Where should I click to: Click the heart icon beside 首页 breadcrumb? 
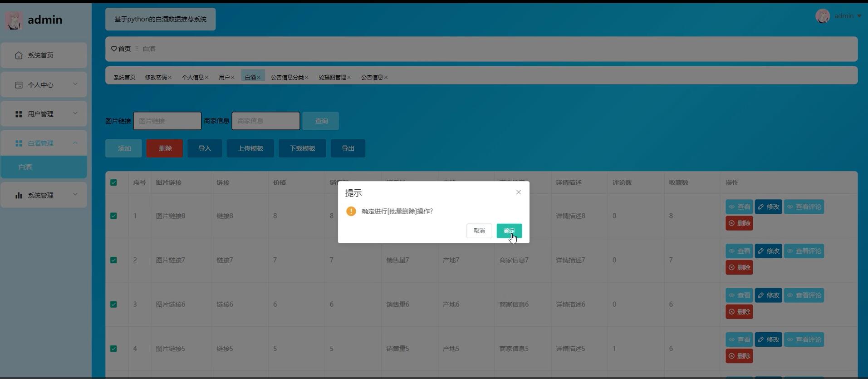[114, 49]
